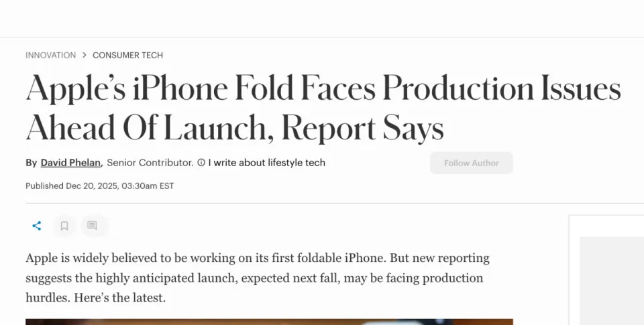Click the "Senior Contributor" label text
The width and height of the screenshot is (644, 325).
point(150,163)
